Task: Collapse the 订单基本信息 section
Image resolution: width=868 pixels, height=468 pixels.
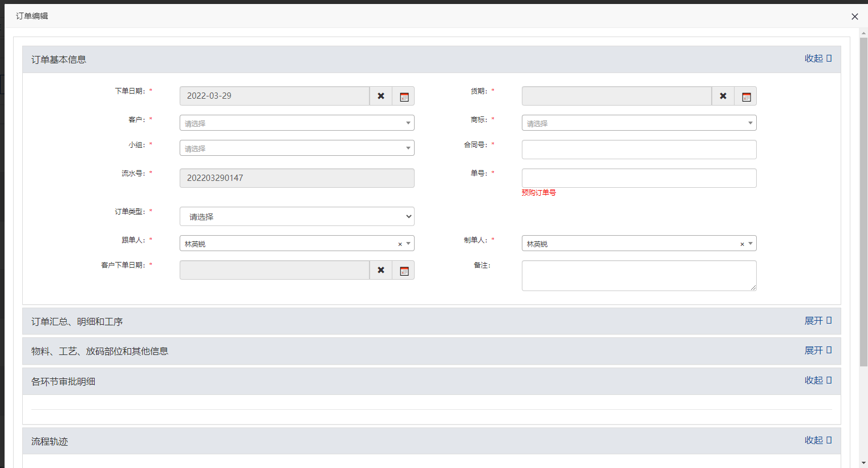Action: pyautogui.click(x=818, y=59)
